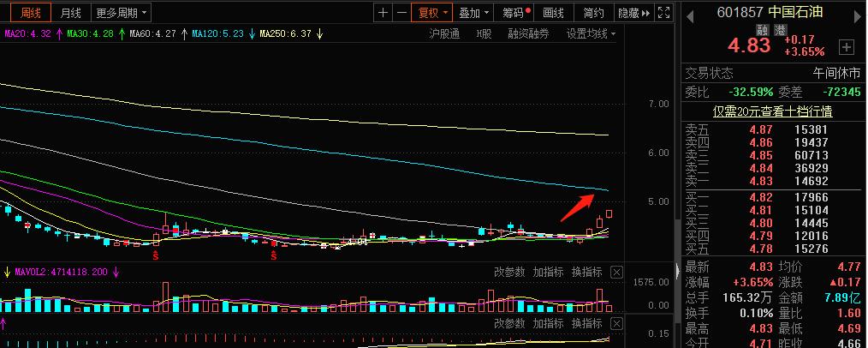The height and width of the screenshot is (348, 868).
Task: Click the MA30:4.28 indicator label
Action: 90,33
